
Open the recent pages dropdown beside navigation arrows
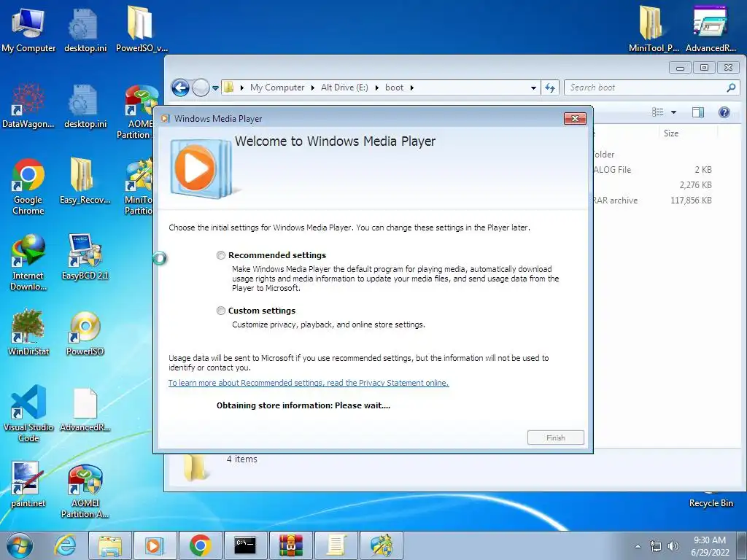(215, 88)
